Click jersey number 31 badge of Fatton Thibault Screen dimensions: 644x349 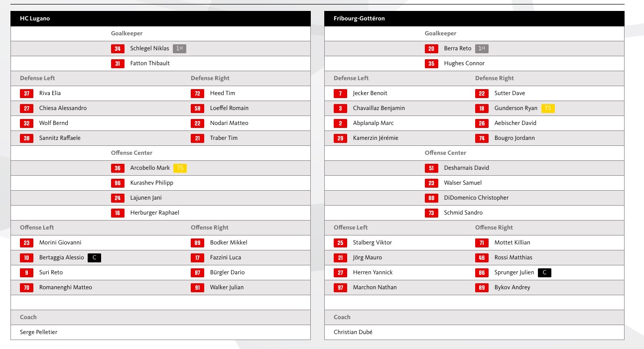[118, 63]
